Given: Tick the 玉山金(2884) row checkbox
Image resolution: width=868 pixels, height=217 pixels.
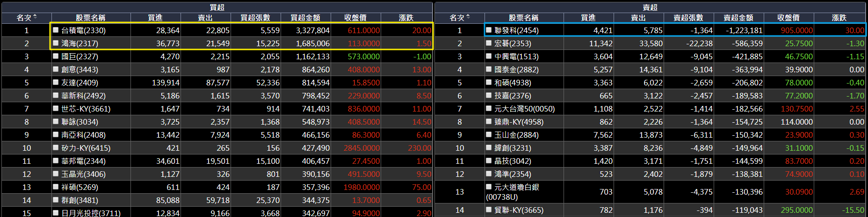Looking at the screenshot, I should point(489,134).
